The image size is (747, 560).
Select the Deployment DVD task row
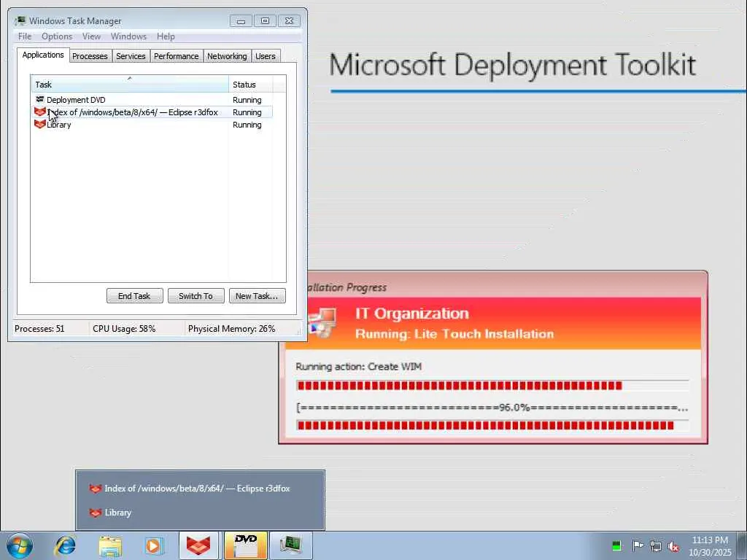[x=152, y=99]
